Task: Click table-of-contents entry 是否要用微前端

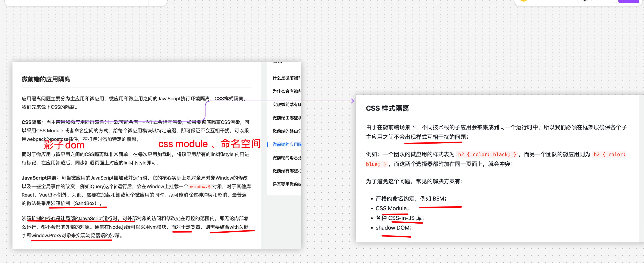Action: pos(287,184)
